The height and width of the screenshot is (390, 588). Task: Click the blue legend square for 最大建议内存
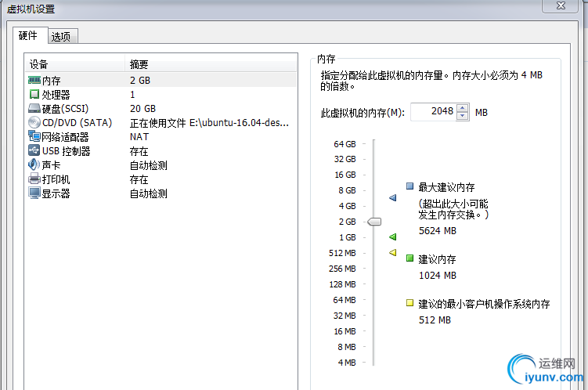tap(409, 186)
